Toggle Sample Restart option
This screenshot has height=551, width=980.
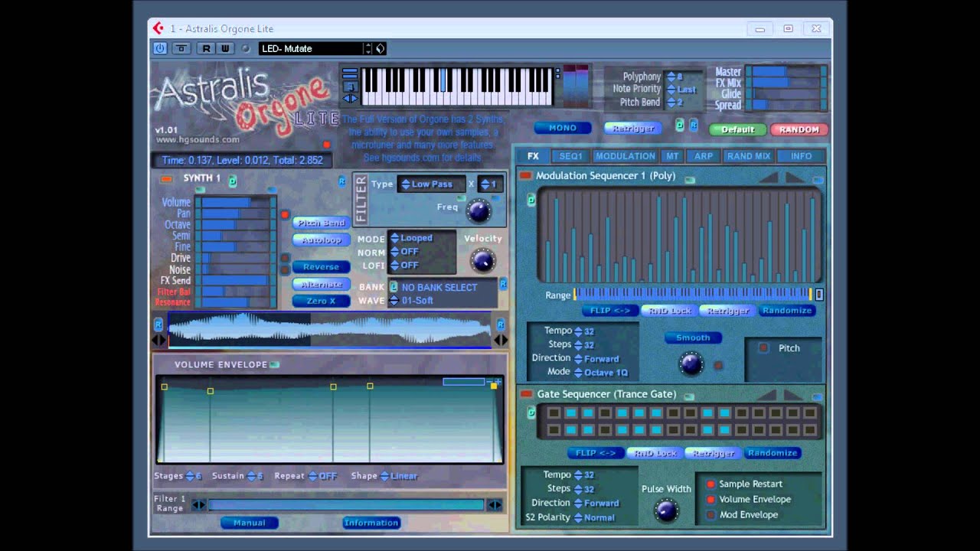tap(710, 484)
